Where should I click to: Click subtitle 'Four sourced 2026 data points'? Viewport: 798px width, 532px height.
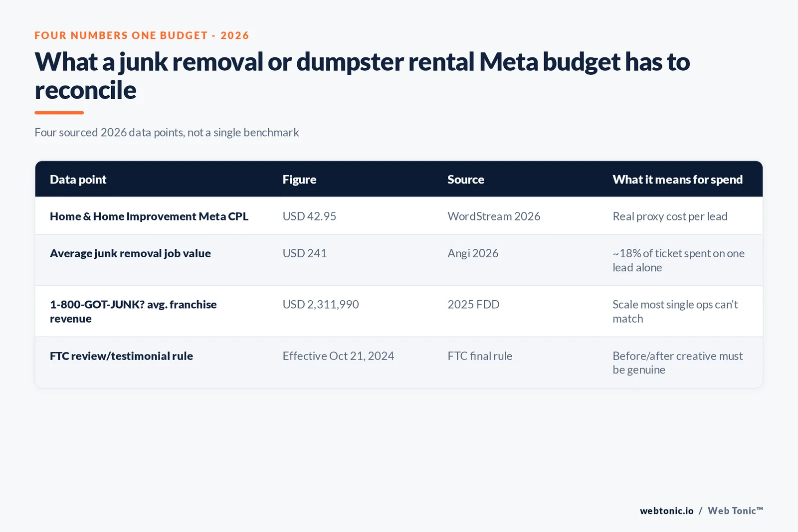coord(167,133)
